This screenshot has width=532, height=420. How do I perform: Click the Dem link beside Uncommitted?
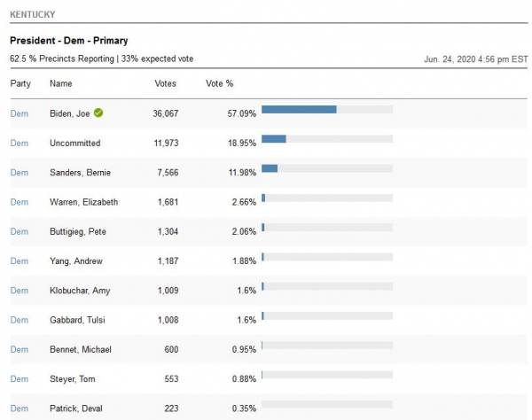click(19, 143)
